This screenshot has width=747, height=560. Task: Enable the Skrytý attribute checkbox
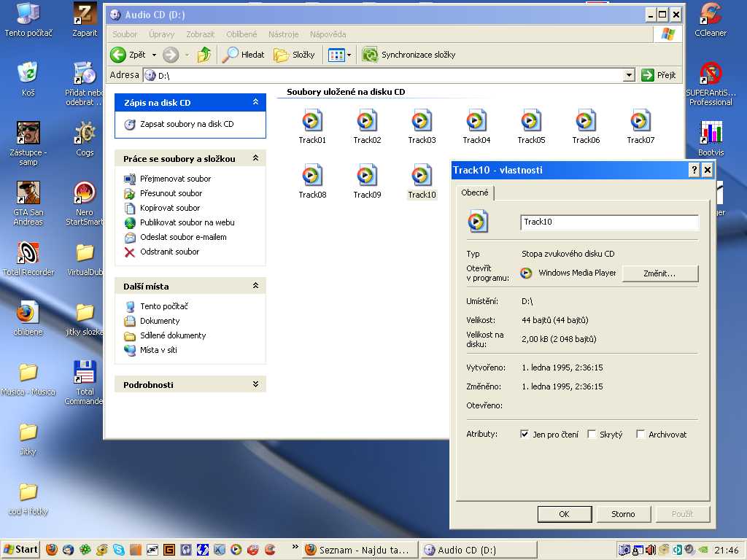tap(592, 435)
